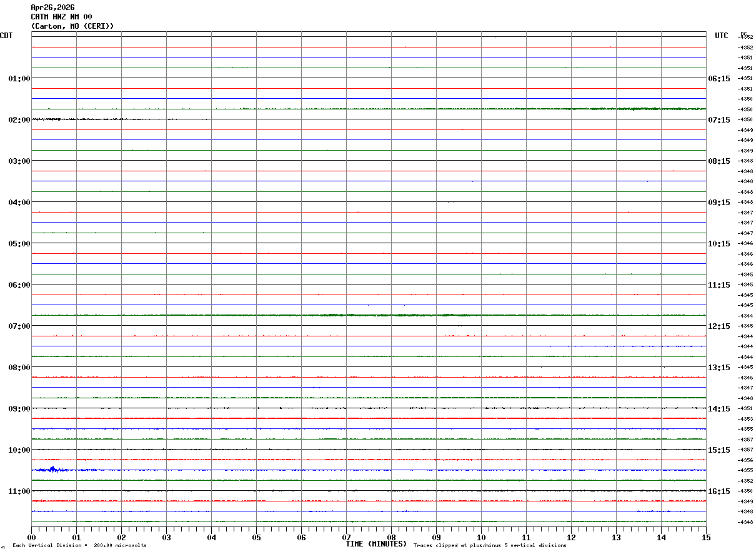Click minute 06 on the time axis
This screenshot has width=756, height=554.
click(301, 537)
